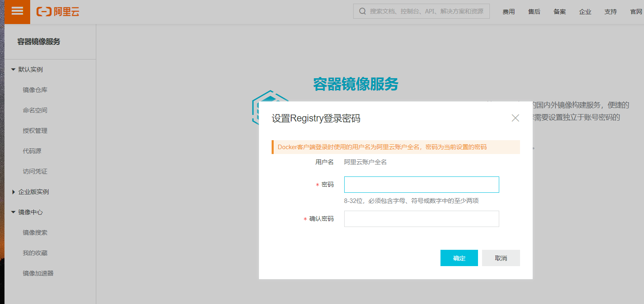The image size is (644, 304).
Task: Open 命名空间 in the sidebar
Action: tap(35, 110)
